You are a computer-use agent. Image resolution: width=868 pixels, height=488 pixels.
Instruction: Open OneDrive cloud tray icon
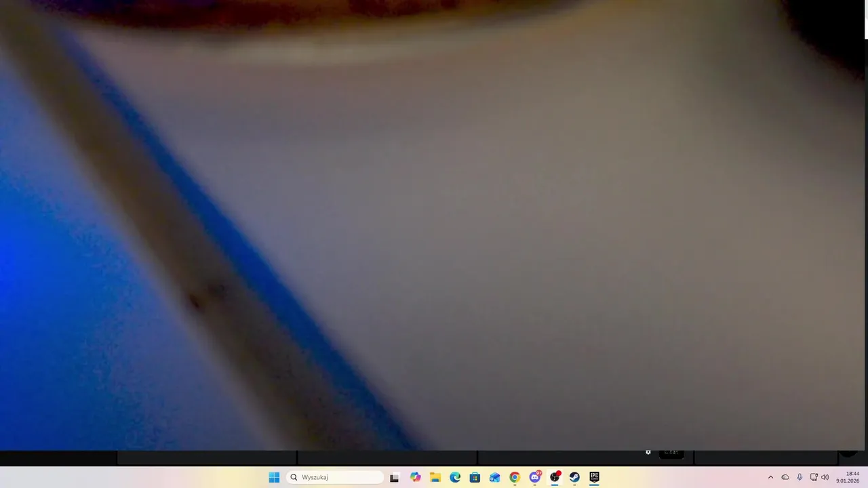785,477
